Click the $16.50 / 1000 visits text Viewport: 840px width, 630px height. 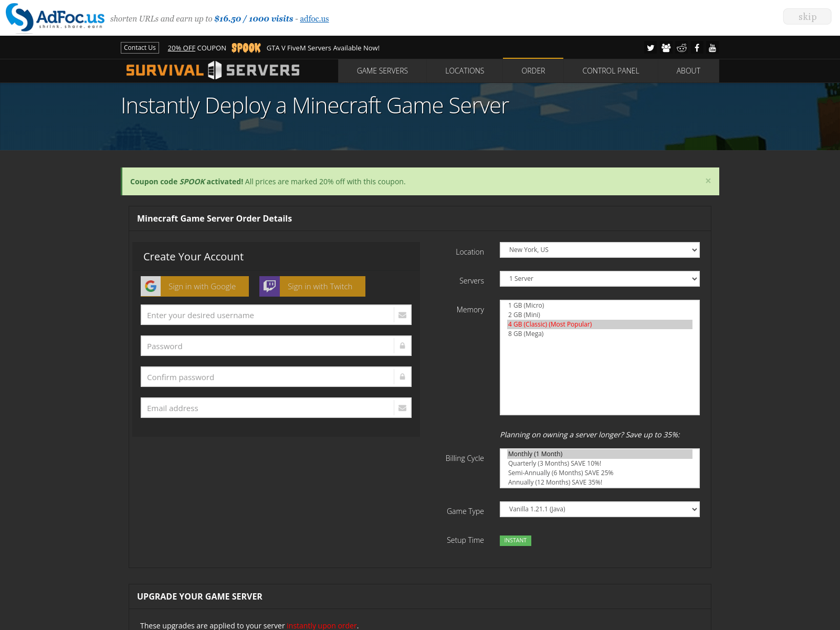click(254, 19)
